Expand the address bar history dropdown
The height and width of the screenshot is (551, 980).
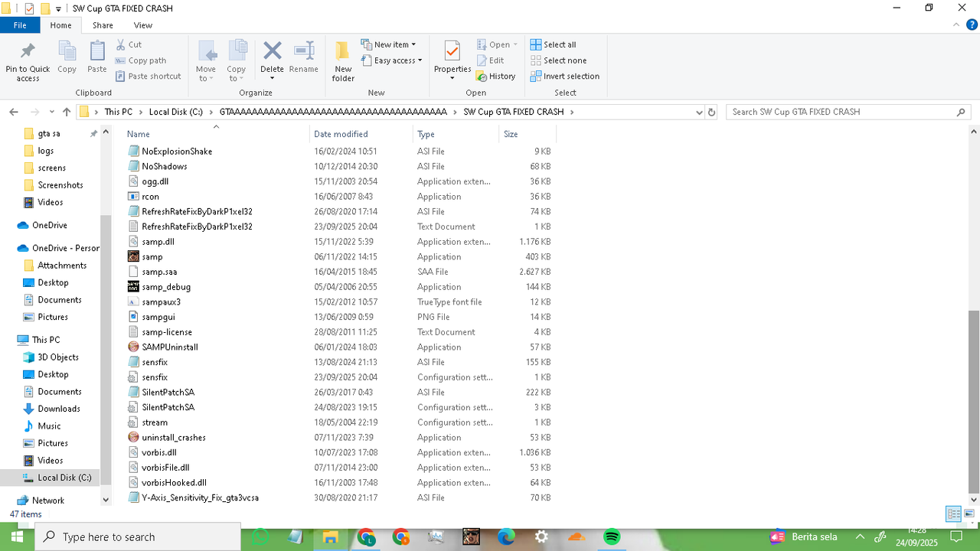tap(698, 112)
